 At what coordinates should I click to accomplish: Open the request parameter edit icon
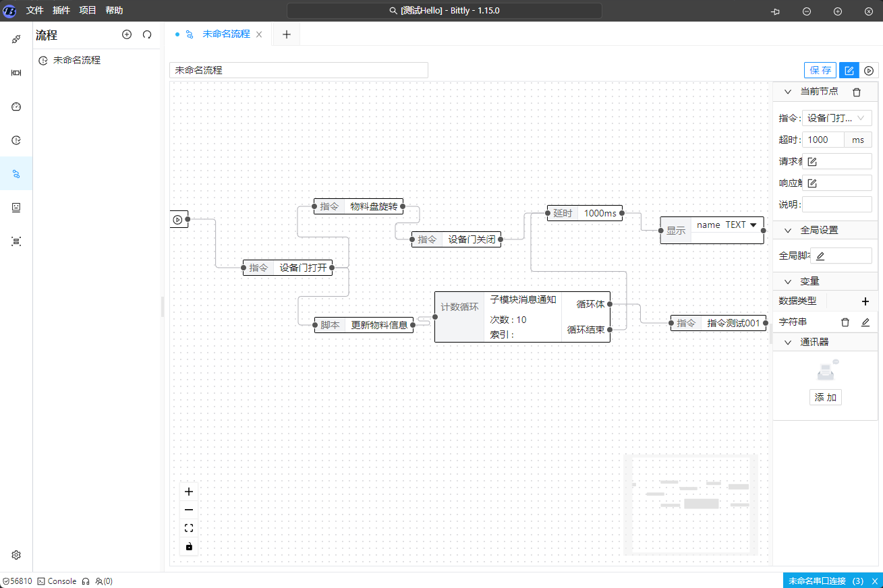(x=812, y=162)
